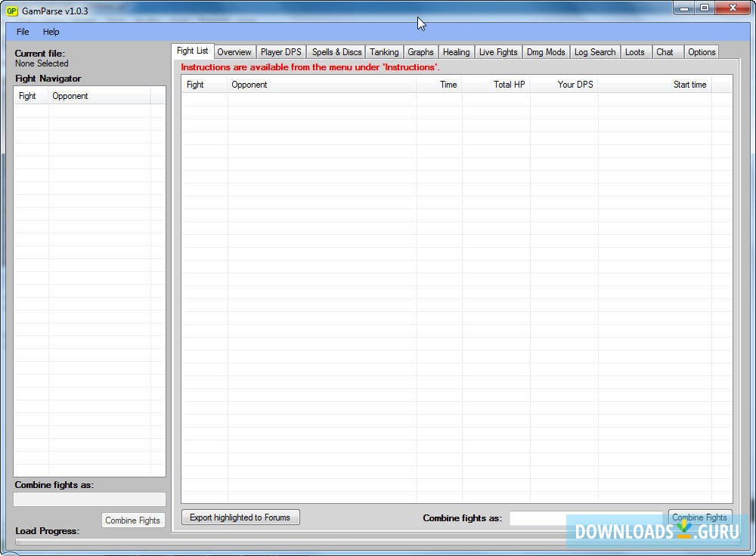Minimize the GamParse window
The image size is (756, 556).
(683, 8)
